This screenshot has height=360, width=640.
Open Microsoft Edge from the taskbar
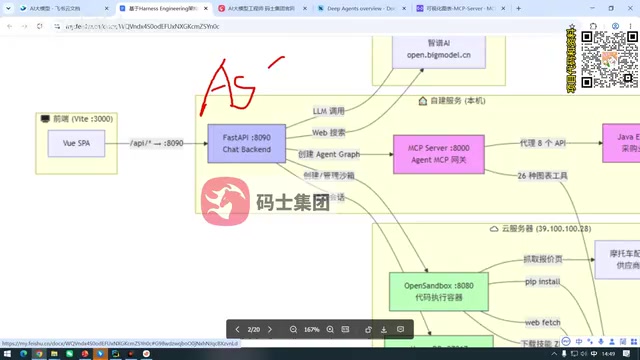pos(23,353)
